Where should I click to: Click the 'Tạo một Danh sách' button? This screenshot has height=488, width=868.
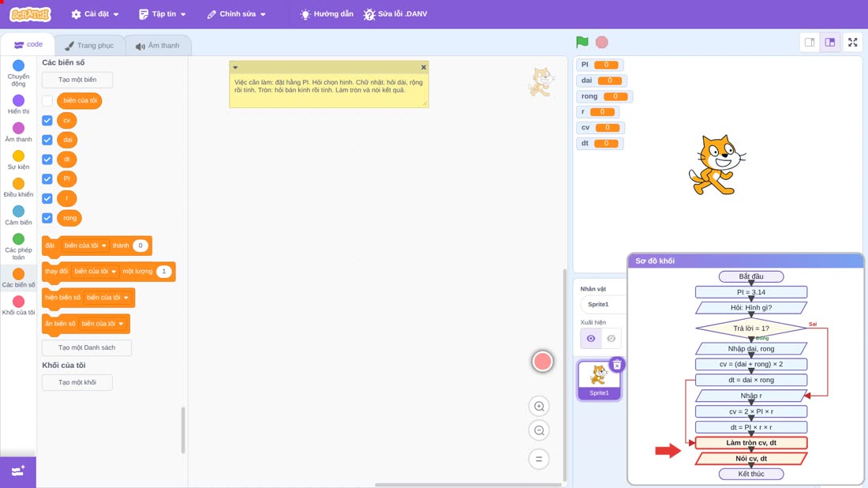[x=87, y=348]
